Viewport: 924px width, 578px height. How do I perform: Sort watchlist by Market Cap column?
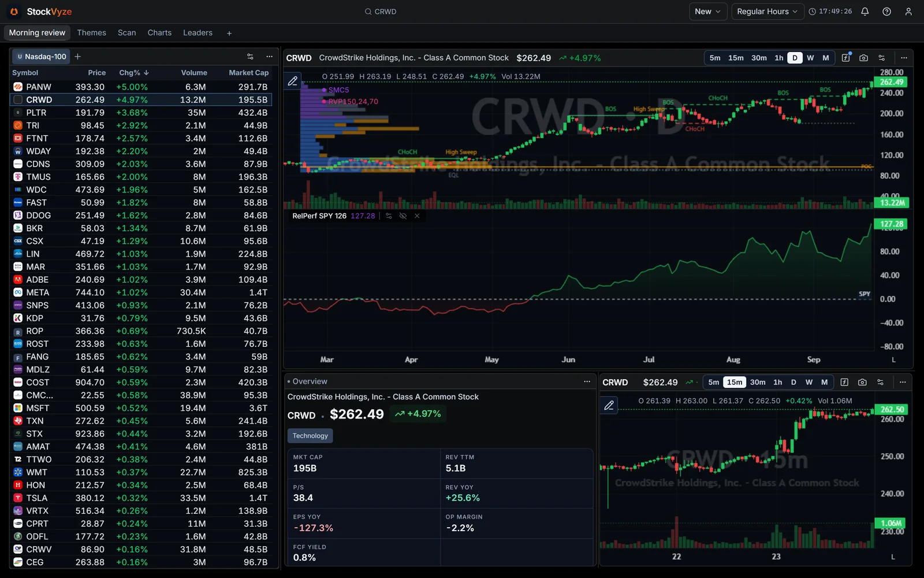tap(248, 73)
